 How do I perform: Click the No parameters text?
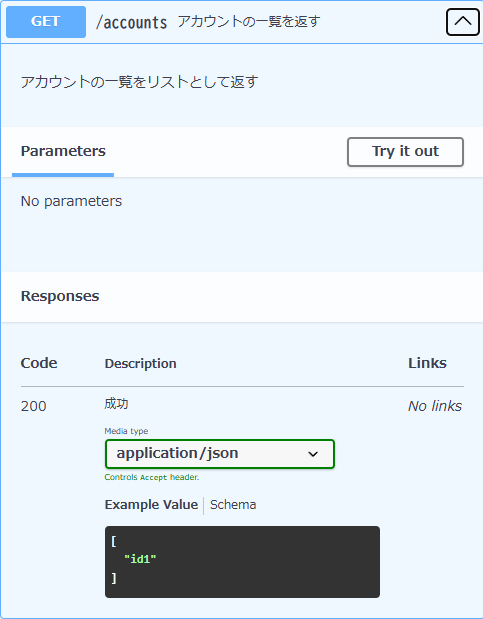(71, 201)
